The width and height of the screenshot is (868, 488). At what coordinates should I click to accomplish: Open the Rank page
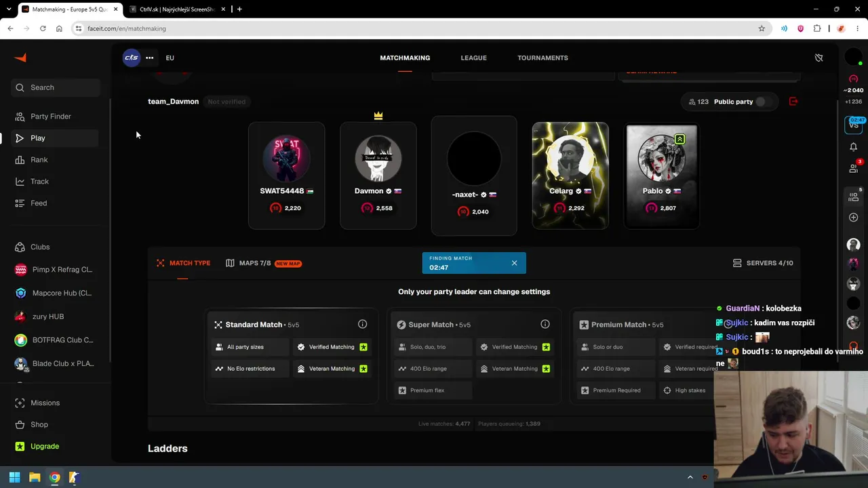(56, 160)
